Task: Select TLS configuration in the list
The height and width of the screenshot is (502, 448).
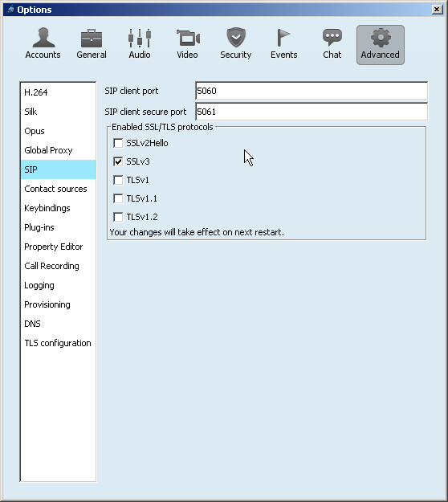Action: [58, 343]
